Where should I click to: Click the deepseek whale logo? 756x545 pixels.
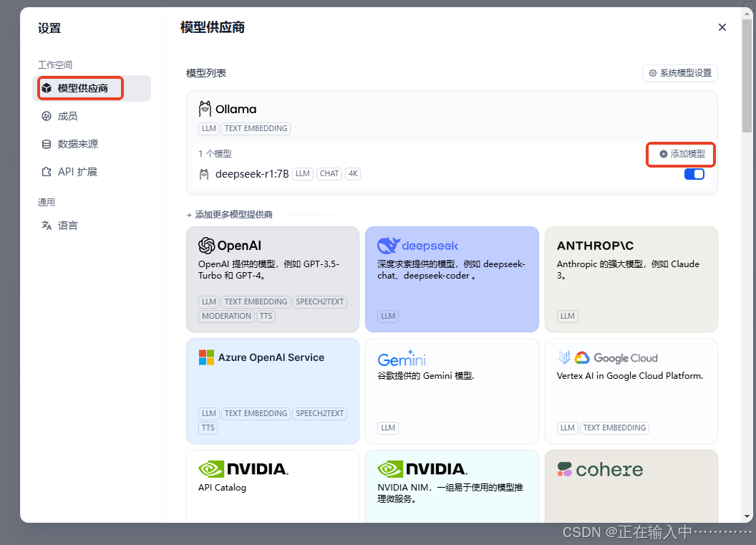coord(389,246)
